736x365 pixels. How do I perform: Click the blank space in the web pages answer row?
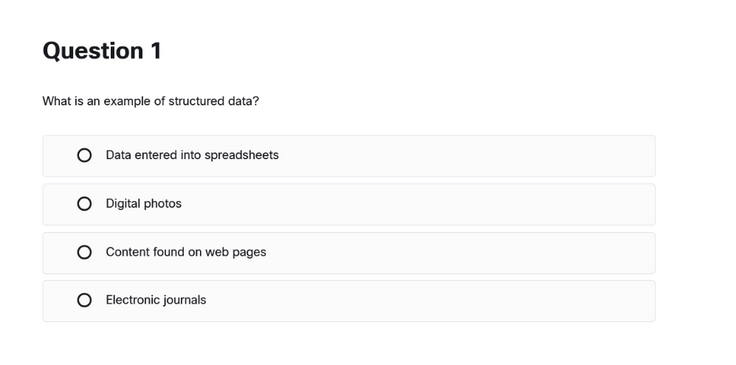click(460, 253)
